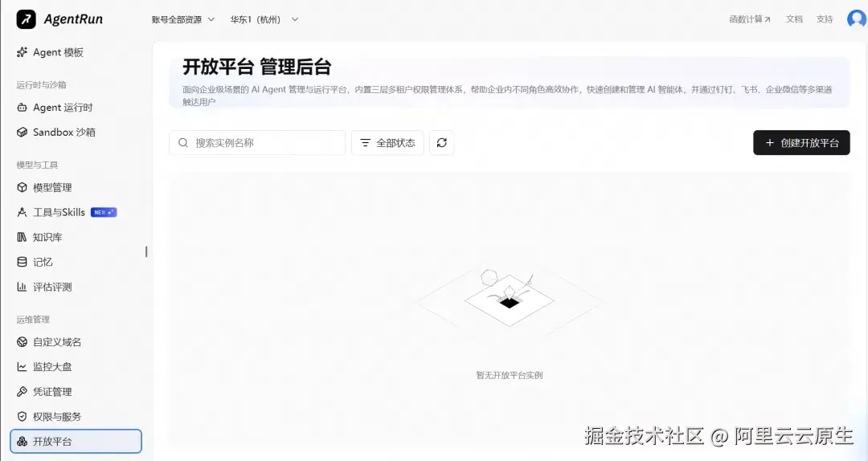The height and width of the screenshot is (461, 868).
Task: Go to 评估评测
Action: coord(76,287)
